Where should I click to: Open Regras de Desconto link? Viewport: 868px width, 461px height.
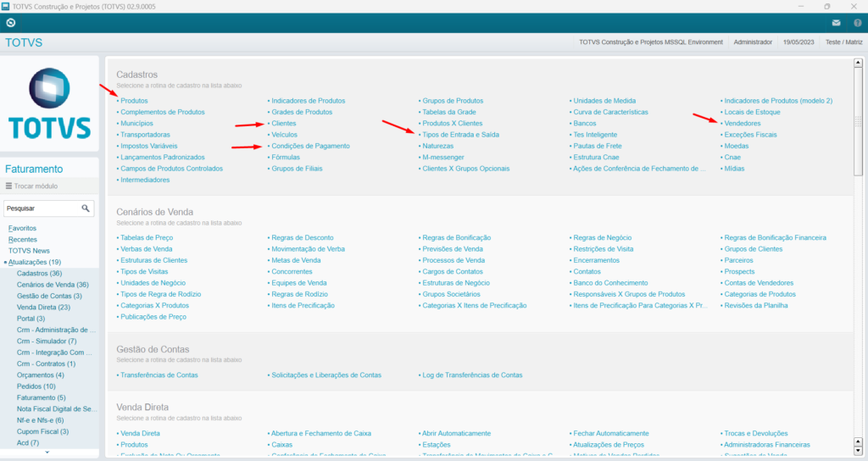pyautogui.click(x=303, y=237)
